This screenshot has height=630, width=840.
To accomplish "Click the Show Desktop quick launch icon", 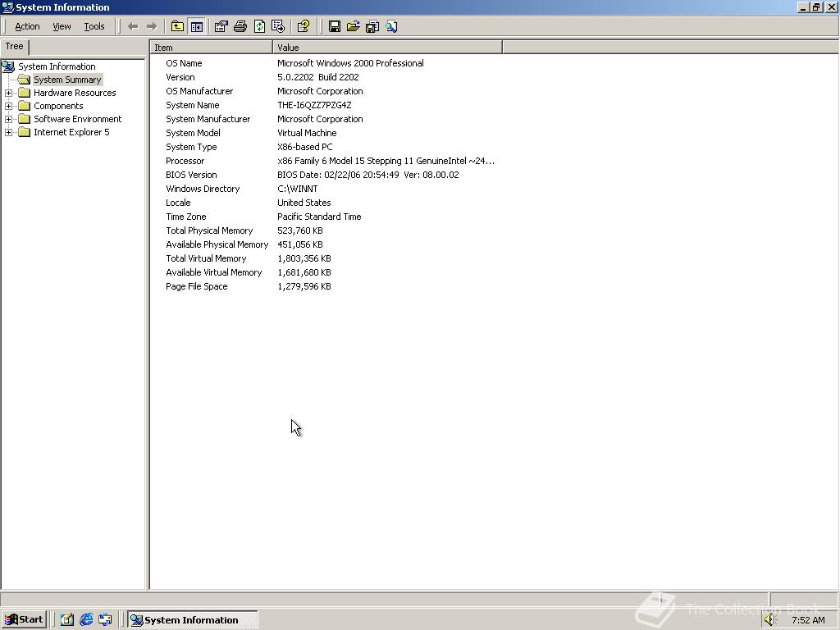I will [x=67, y=620].
